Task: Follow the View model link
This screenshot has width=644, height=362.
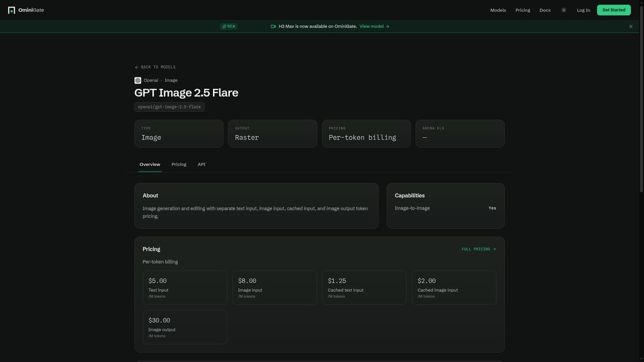Action: click(374, 27)
